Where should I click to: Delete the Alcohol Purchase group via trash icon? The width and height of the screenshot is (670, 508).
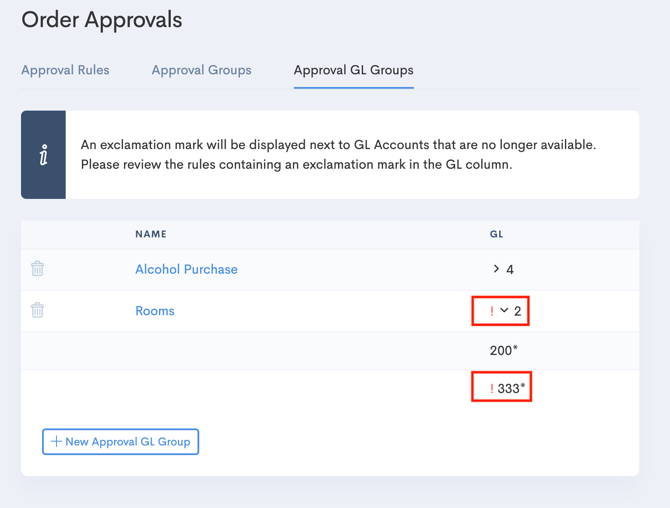click(x=37, y=269)
